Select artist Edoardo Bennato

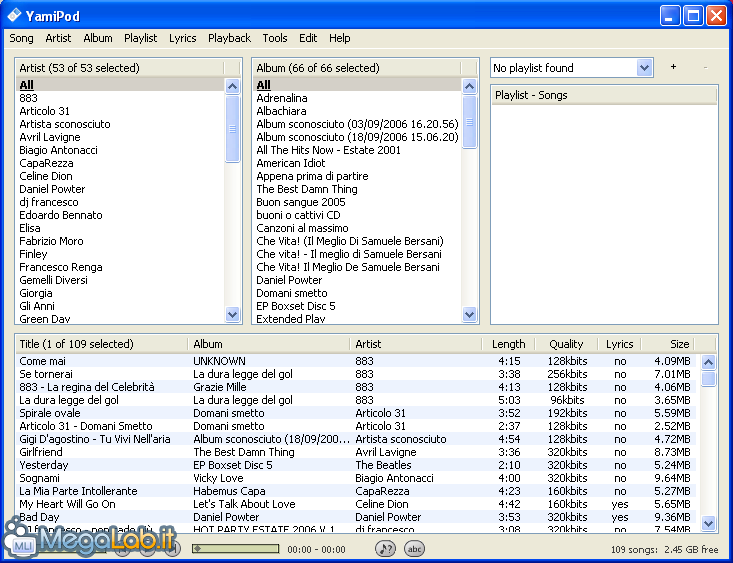pos(121,215)
